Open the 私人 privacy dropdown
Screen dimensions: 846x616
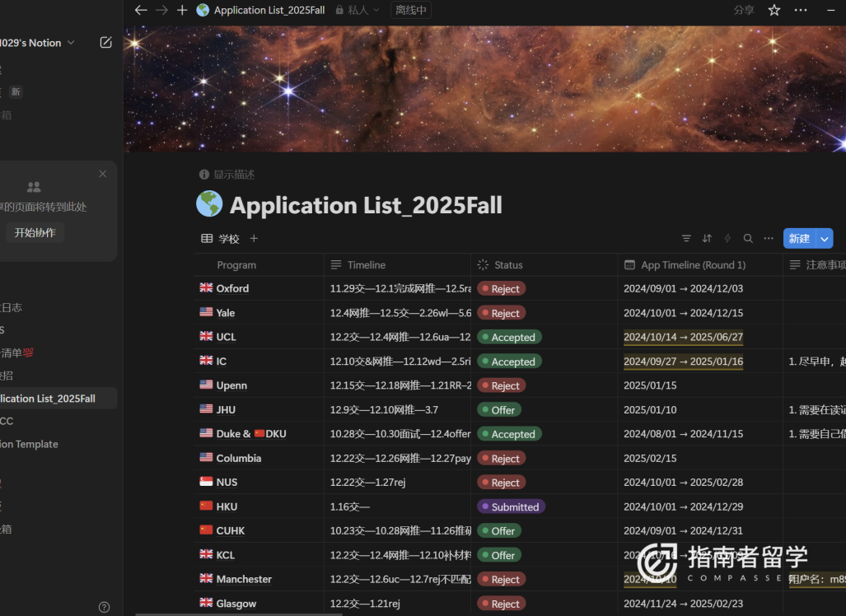point(363,10)
